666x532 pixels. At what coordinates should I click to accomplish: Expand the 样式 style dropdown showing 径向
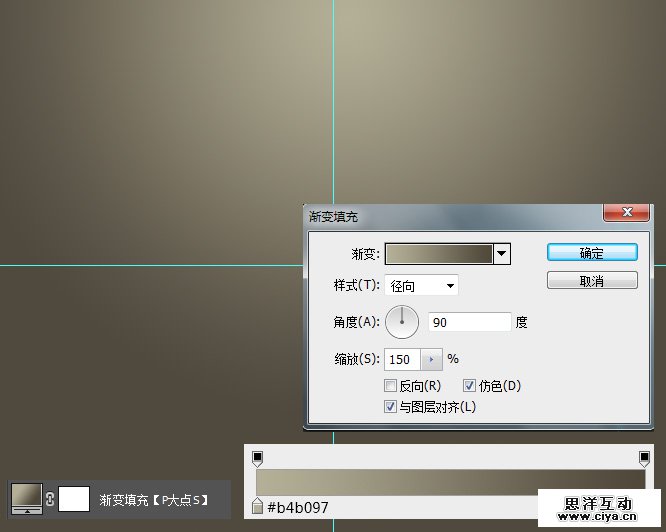click(422, 286)
